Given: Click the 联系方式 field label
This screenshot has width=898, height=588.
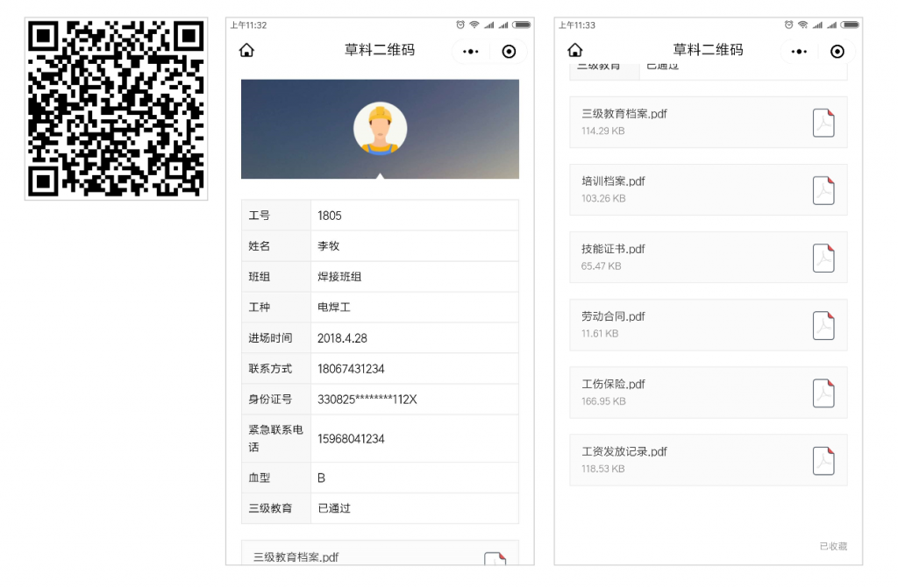Looking at the screenshot, I should pos(270,369).
